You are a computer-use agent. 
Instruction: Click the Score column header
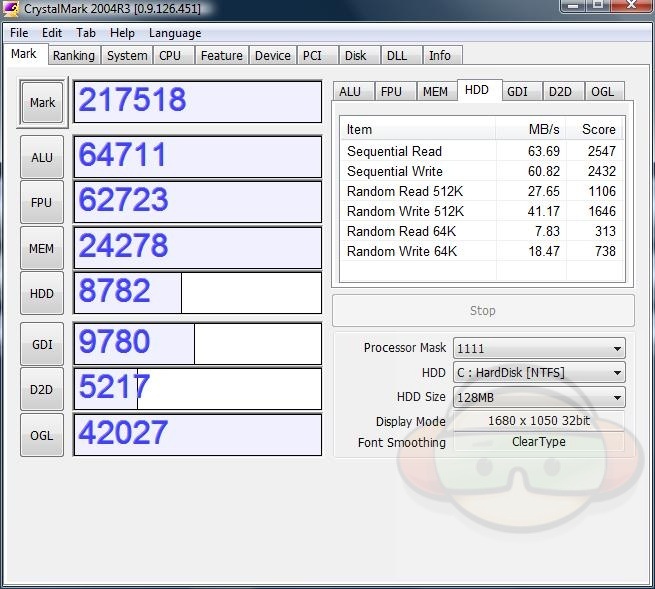click(598, 129)
